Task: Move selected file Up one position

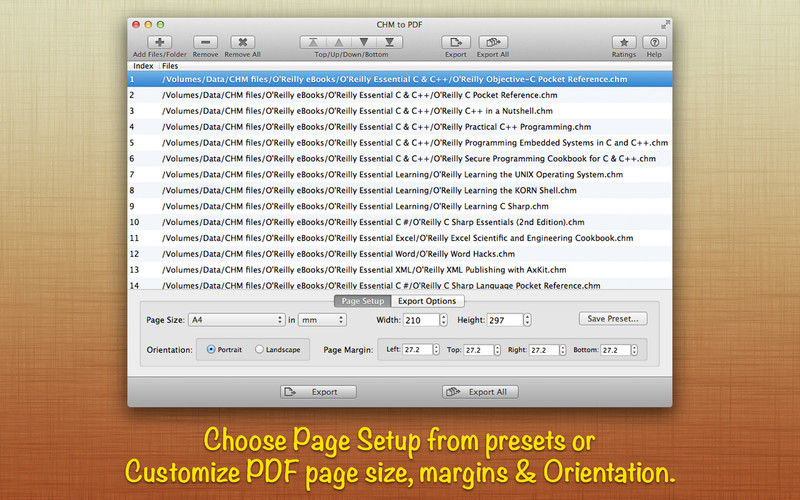Action: pyautogui.click(x=338, y=42)
